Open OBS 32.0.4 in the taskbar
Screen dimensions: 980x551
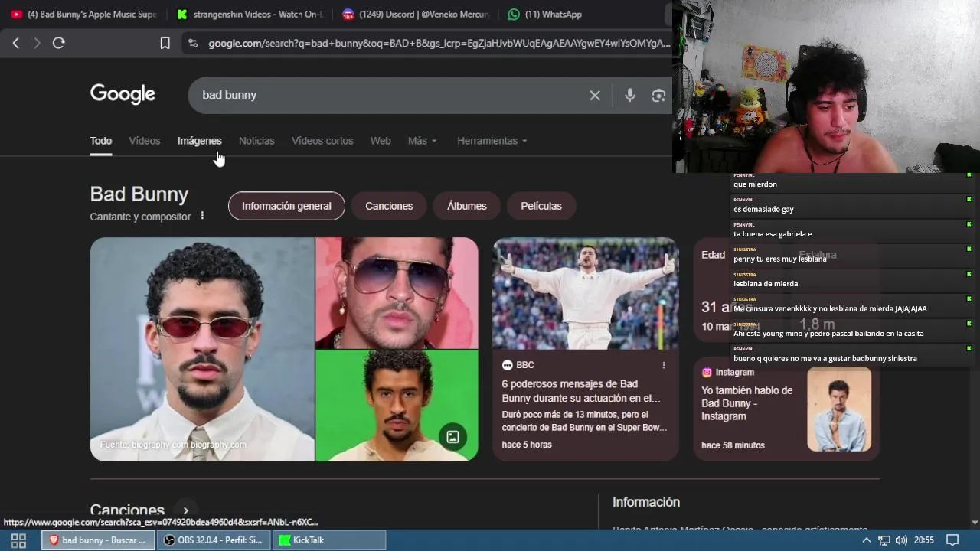click(214, 540)
